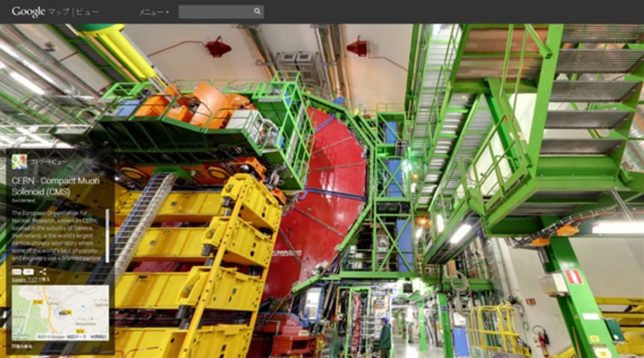Expand the メニュー dropdown

click(x=154, y=12)
